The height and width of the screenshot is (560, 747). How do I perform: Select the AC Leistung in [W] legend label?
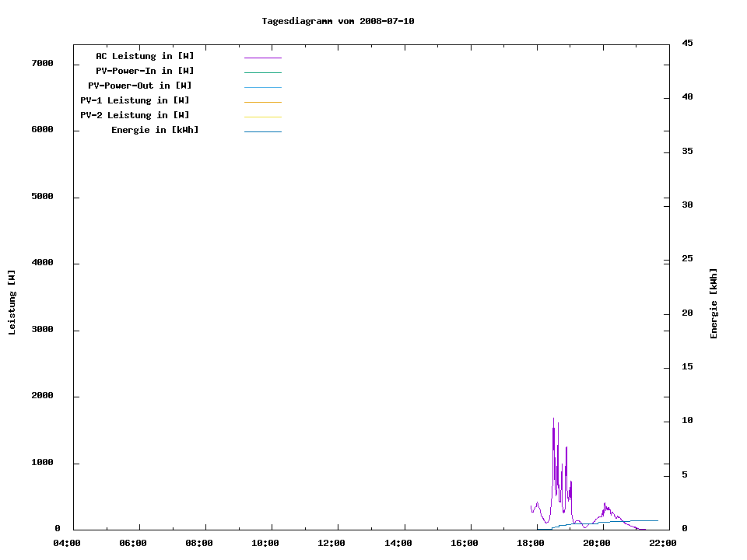pos(145,56)
